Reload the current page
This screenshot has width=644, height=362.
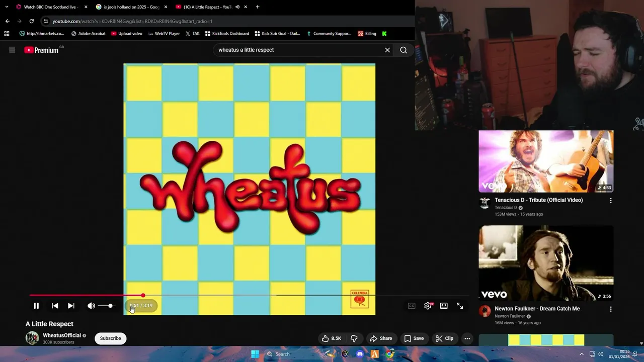[x=31, y=21]
